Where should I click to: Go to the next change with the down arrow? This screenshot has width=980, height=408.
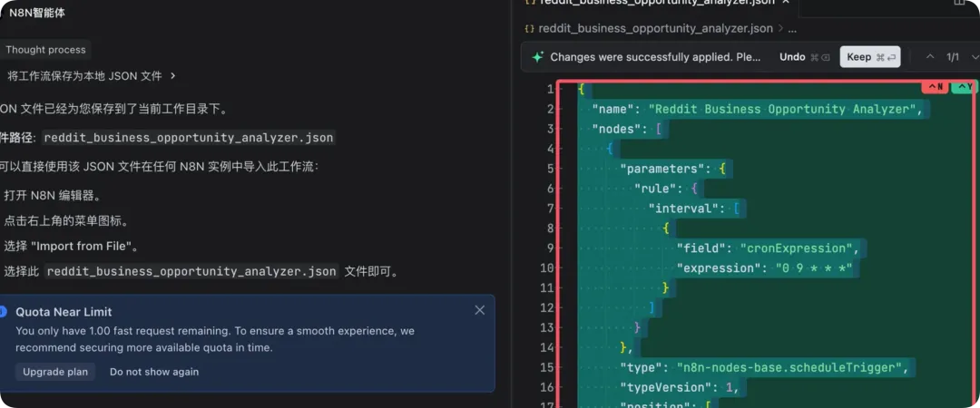(975, 57)
